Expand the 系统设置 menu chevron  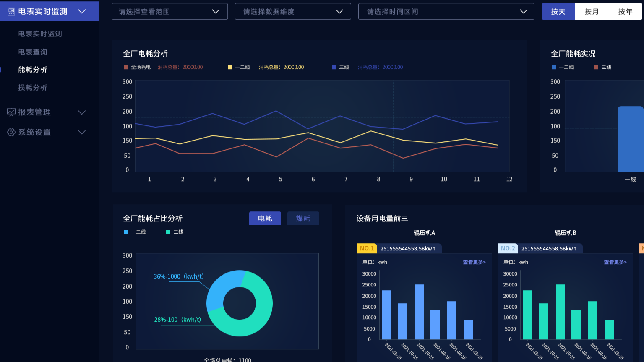(x=82, y=132)
